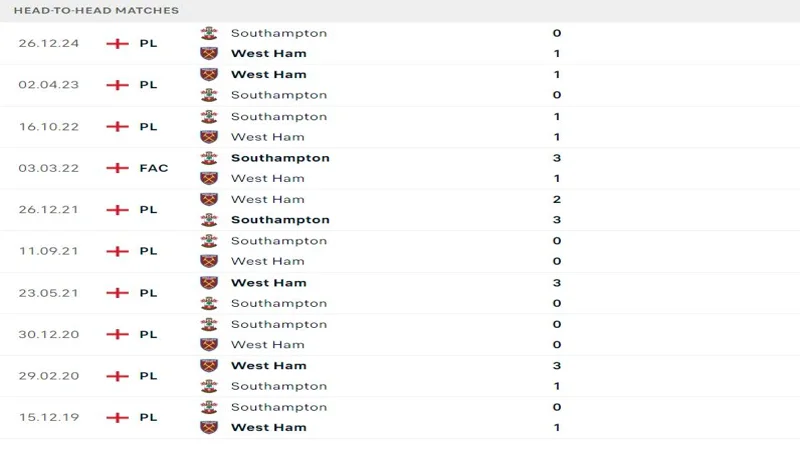Screen dimensions: 800x450
Task: Click West Ham crest in 26.12.21 match
Action: click(x=209, y=199)
